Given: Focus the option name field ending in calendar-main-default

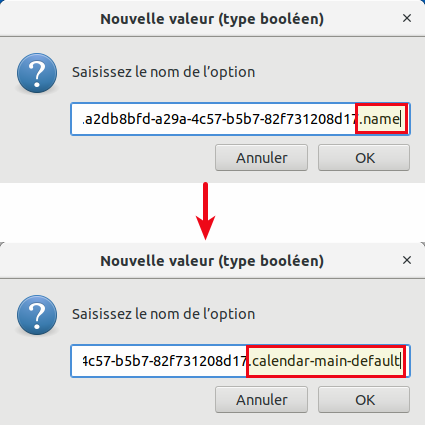Looking at the screenshot, I should click(240, 361).
